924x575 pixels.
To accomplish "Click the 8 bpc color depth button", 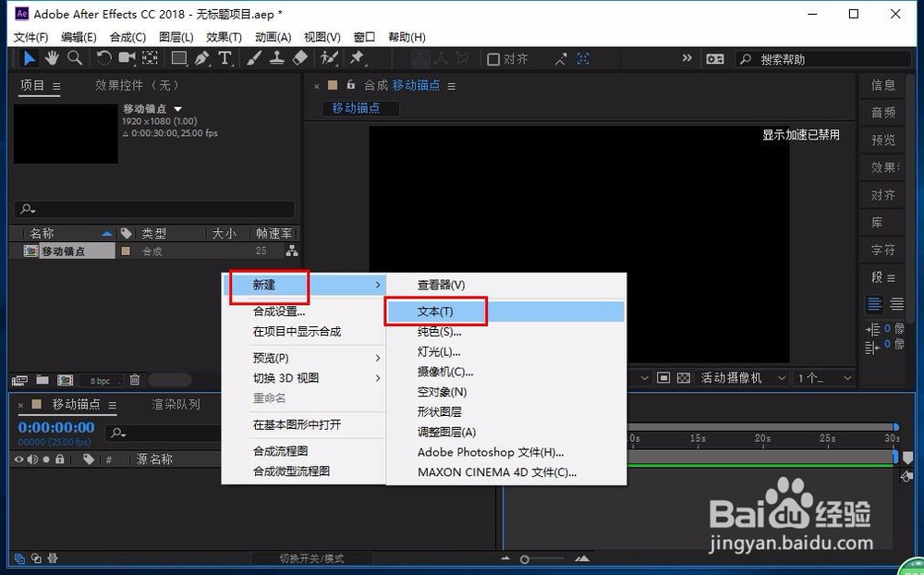I will pos(100,380).
